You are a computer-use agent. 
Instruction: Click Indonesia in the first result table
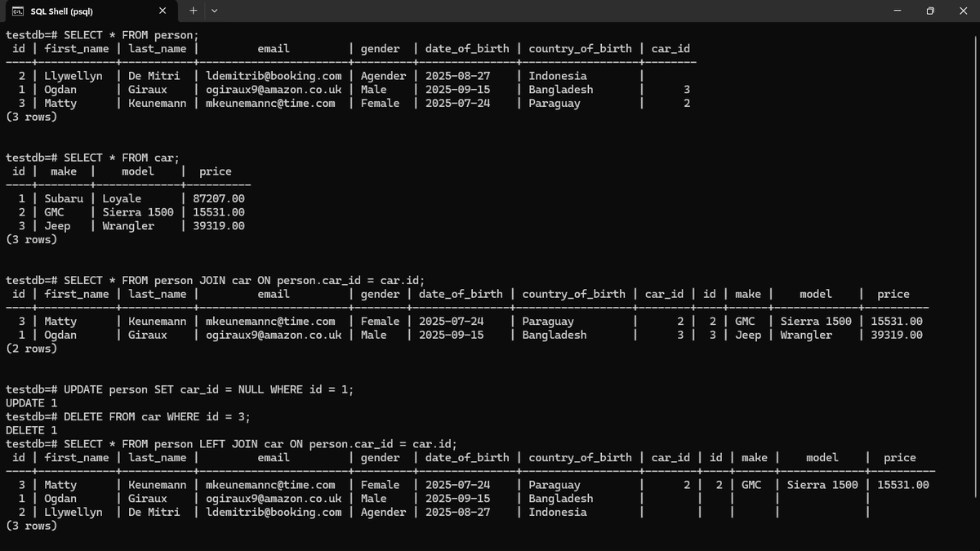558,76
